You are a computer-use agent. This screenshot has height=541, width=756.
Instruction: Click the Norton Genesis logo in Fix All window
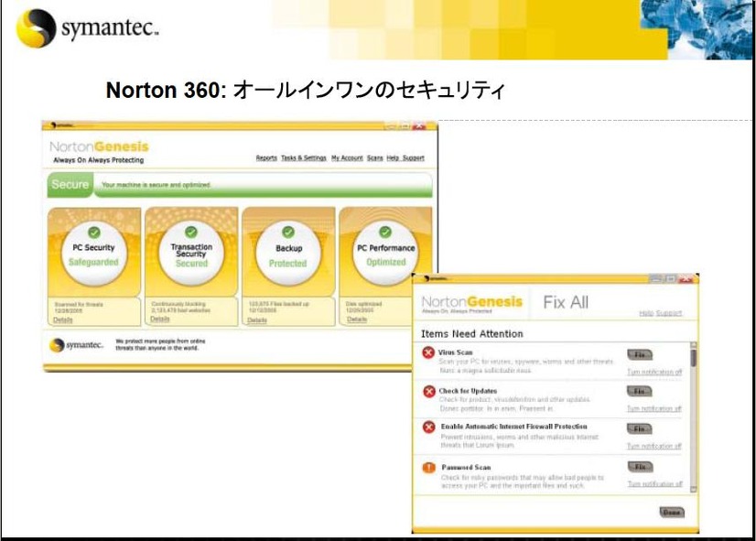(472, 302)
